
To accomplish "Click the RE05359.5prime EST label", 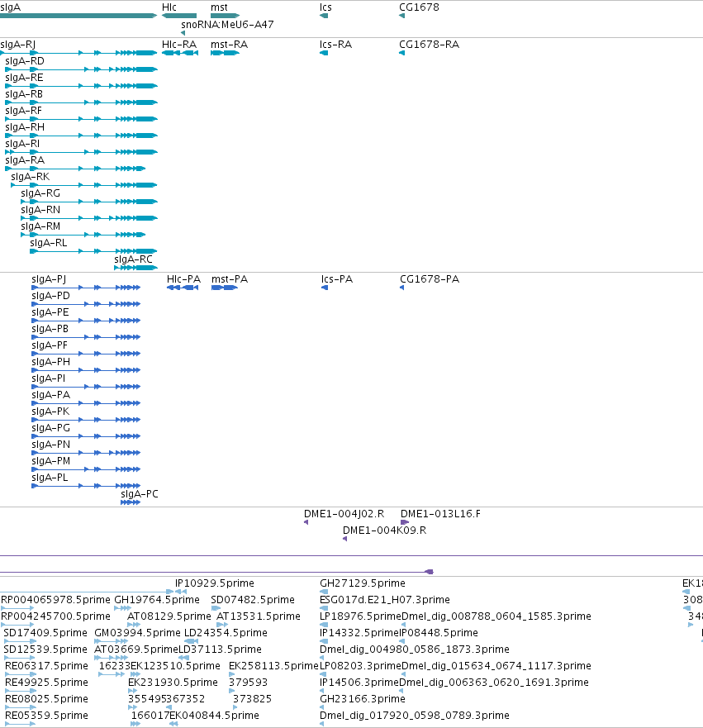I will coord(46,716).
